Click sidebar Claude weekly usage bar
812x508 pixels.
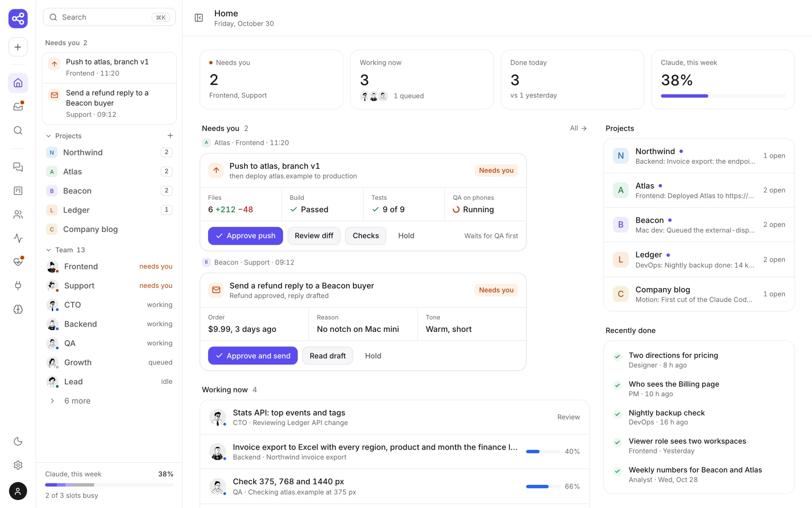(109, 485)
